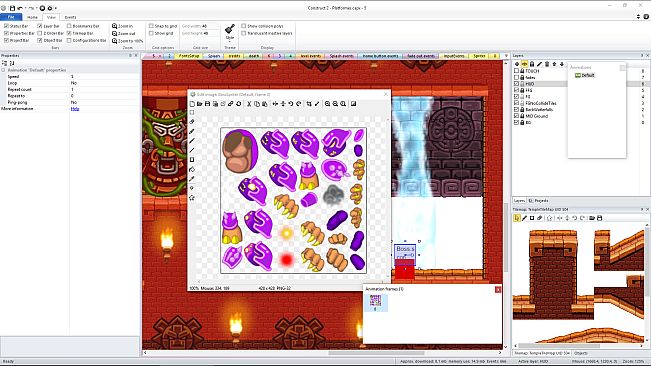Open the Help link in Properties panel
The image size is (651, 366).
point(75,109)
